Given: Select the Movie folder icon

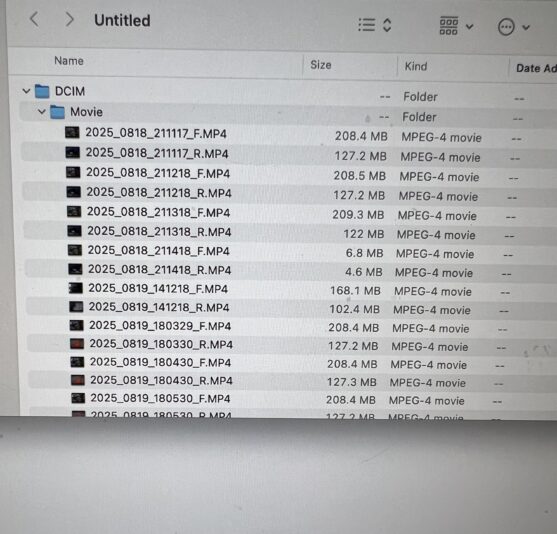Looking at the screenshot, I should pyautogui.click(x=57, y=112).
